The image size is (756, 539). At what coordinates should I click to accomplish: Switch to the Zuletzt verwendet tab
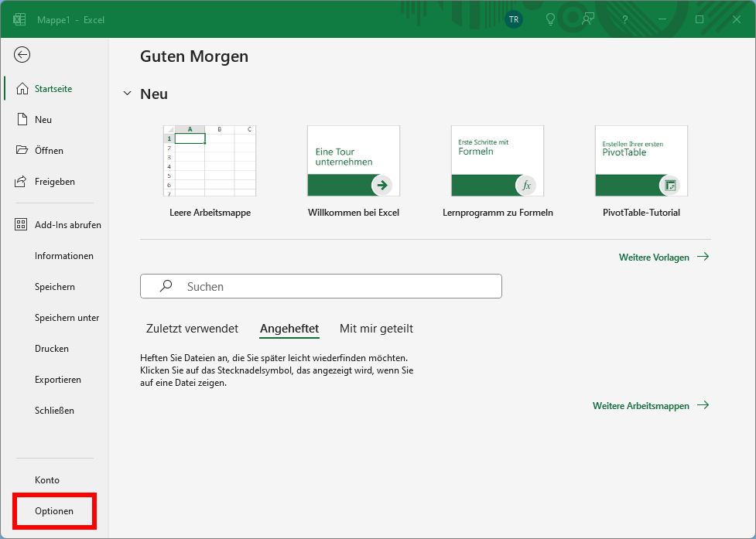(x=192, y=328)
